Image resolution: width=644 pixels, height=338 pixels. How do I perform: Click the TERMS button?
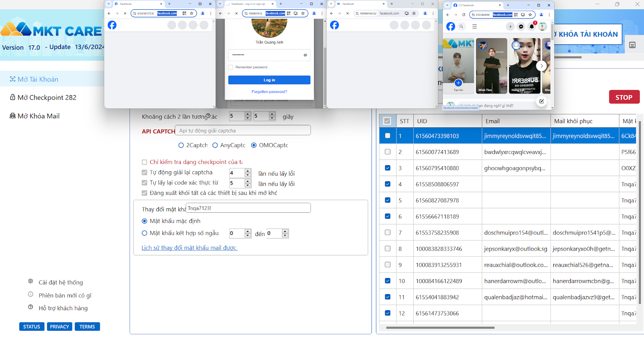click(x=87, y=327)
